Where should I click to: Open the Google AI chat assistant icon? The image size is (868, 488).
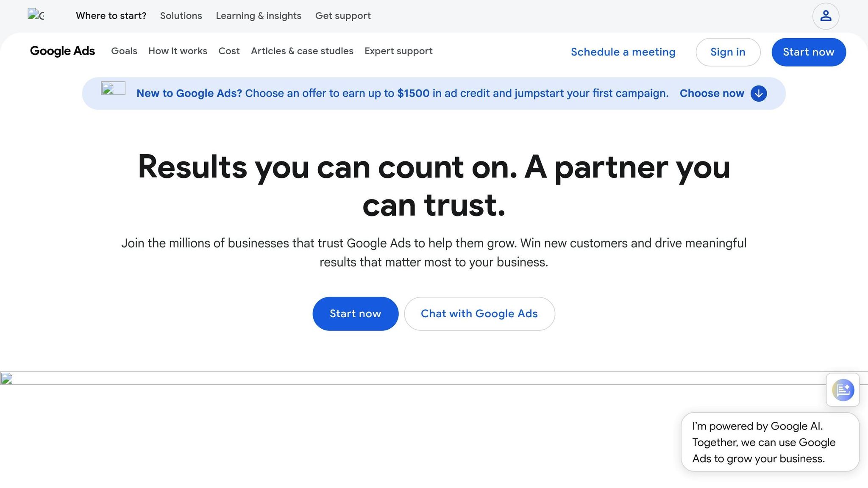pyautogui.click(x=843, y=390)
